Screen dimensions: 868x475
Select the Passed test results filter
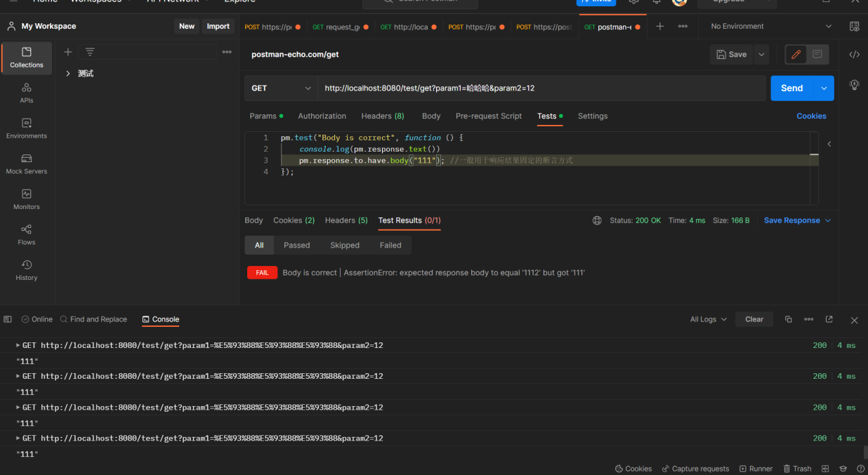[x=296, y=245]
